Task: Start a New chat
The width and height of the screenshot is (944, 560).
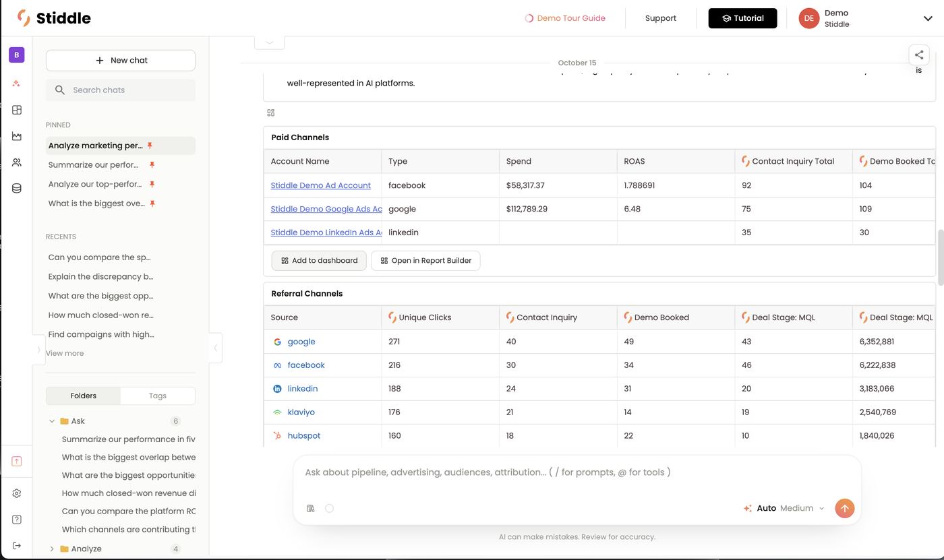Action: click(x=121, y=60)
